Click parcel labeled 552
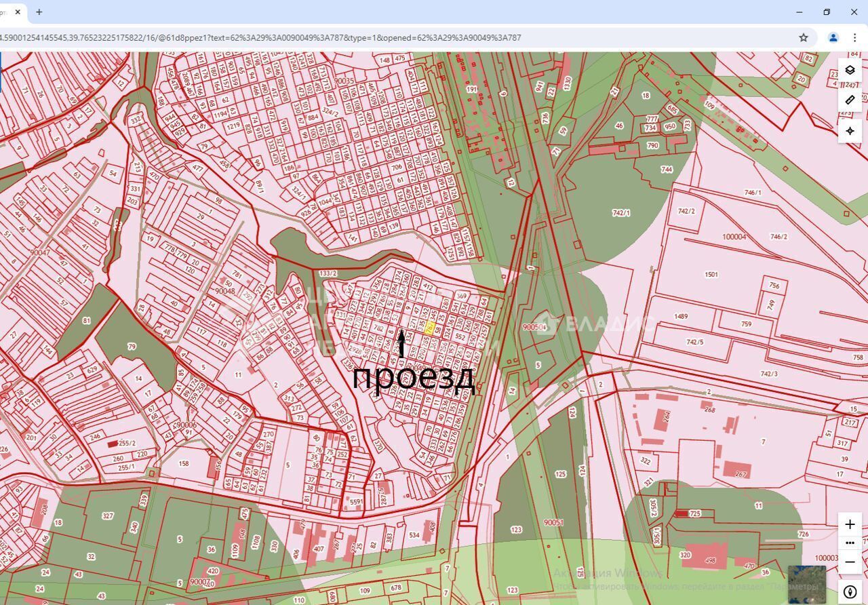Screen dimensions: 868x605 tap(460, 336)
